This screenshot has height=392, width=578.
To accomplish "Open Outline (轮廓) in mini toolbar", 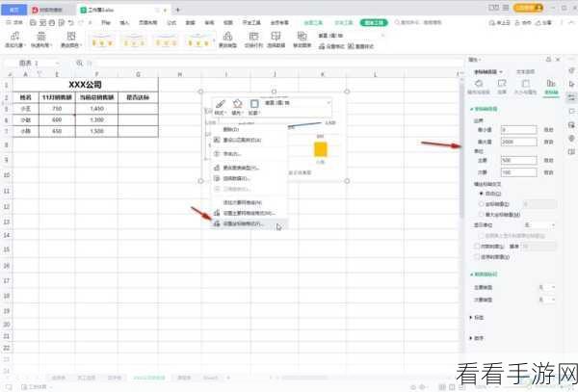I will 254,107.
